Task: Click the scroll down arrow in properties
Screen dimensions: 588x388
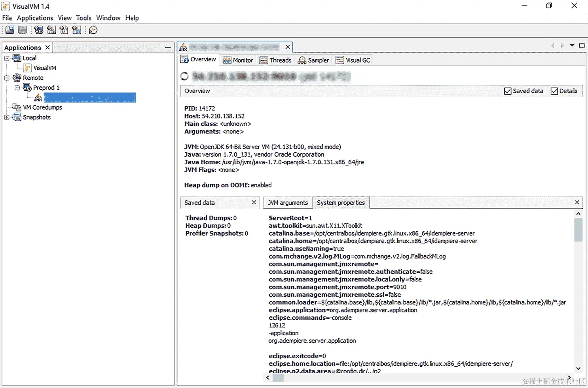Action: (x=578, y=368)
